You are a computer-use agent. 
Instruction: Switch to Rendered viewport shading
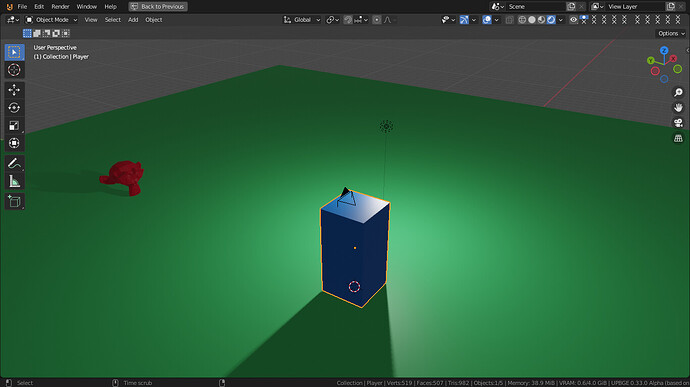click(551, 20)
